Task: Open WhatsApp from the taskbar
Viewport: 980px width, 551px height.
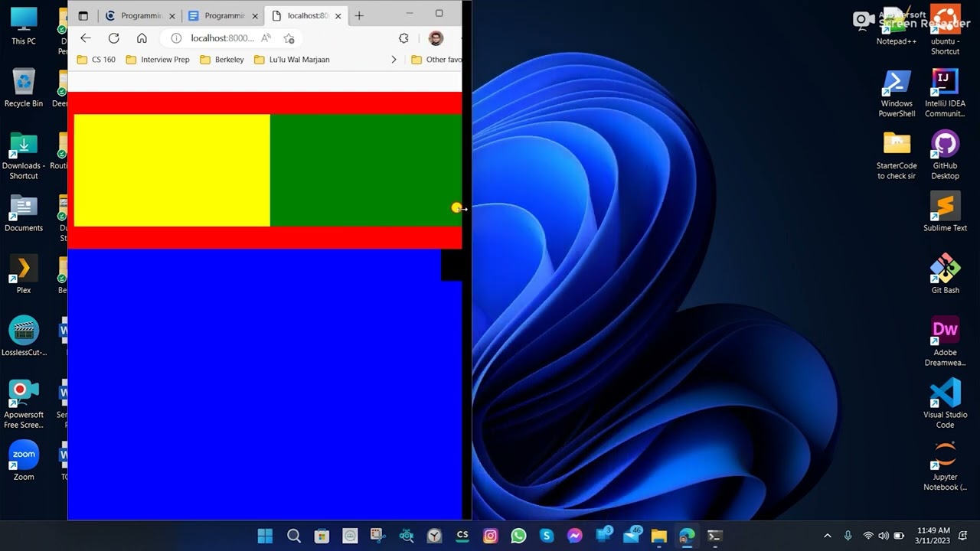Action: [x=518, y=536]
